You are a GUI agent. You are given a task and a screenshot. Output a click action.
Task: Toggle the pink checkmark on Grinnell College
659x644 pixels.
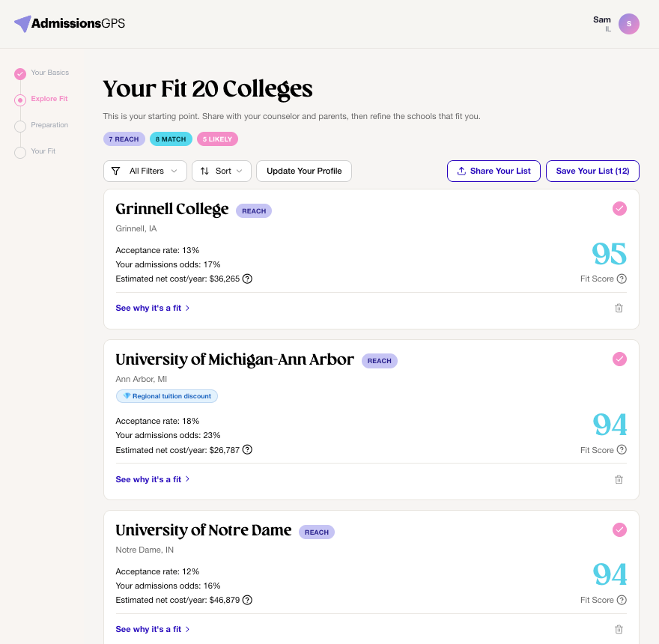point(619,208)
